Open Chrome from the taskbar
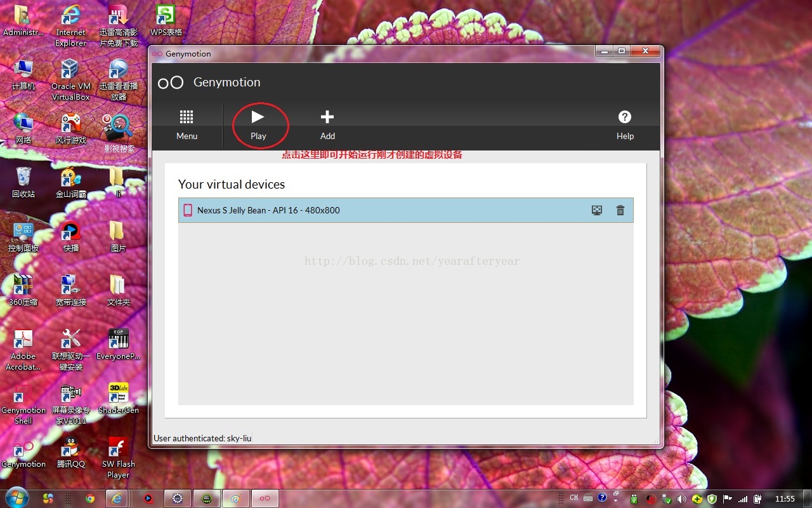 90,498
